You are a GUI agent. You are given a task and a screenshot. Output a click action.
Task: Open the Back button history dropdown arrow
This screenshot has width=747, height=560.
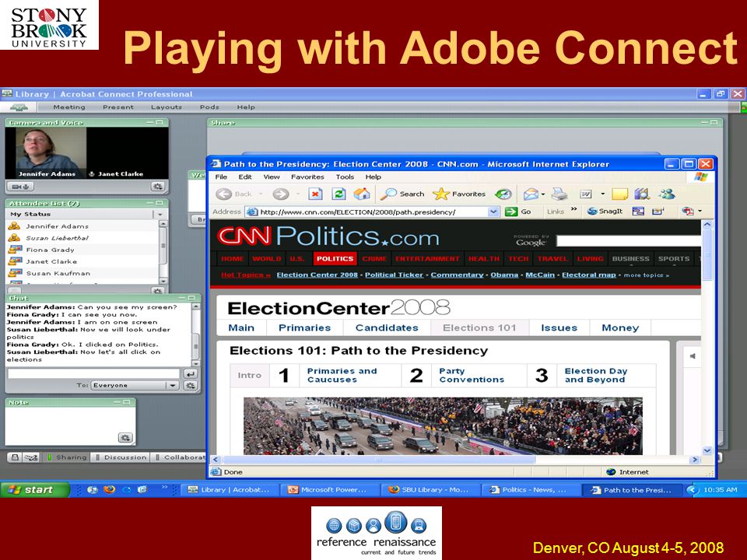point(261,194)
